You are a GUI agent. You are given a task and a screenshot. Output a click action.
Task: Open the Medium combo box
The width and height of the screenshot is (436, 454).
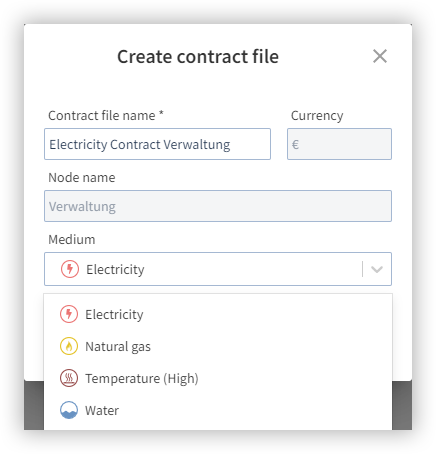pos(218,269)
